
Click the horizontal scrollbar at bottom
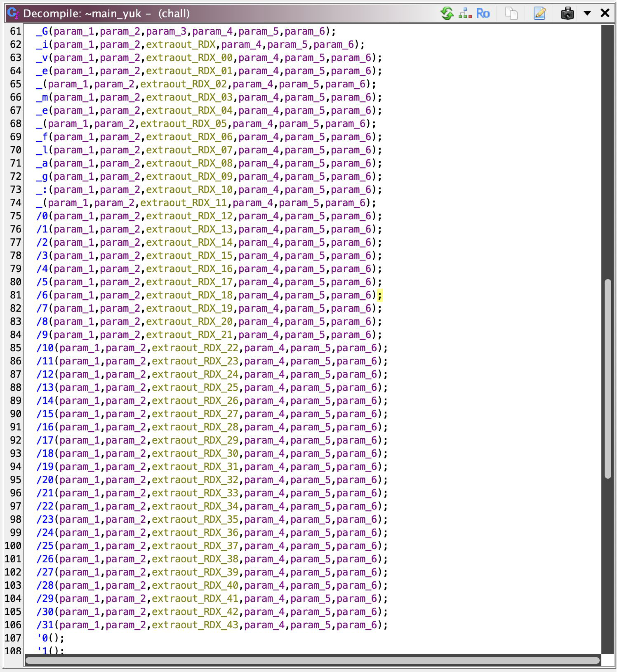[x=312, y=660]
